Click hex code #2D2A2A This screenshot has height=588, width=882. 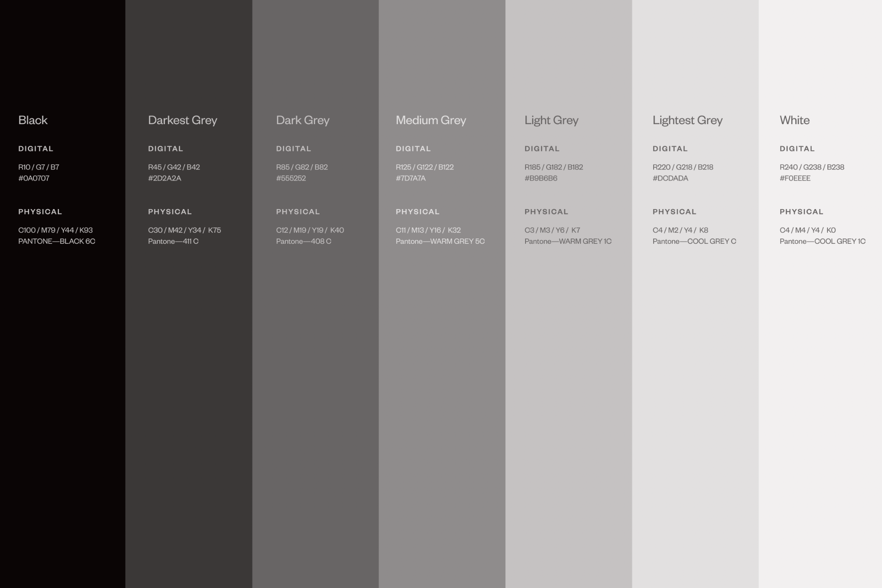click(165, 178)
